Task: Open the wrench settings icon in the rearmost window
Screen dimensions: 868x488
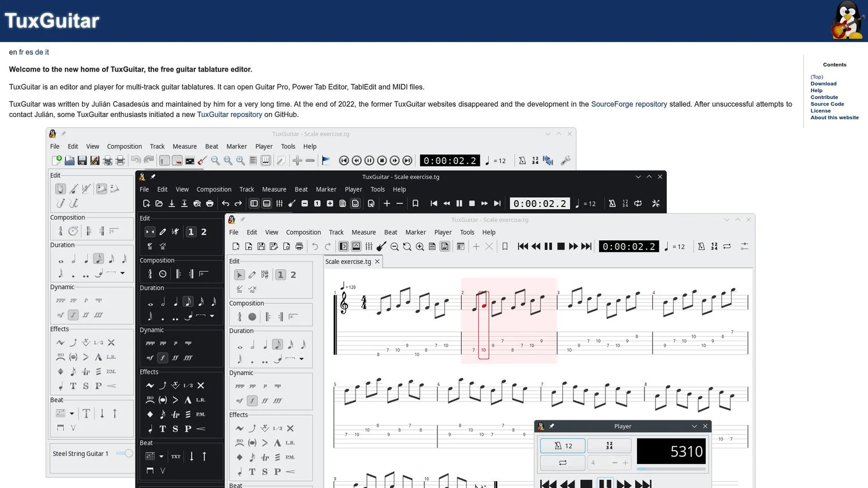Action: (x=565, y=161)
